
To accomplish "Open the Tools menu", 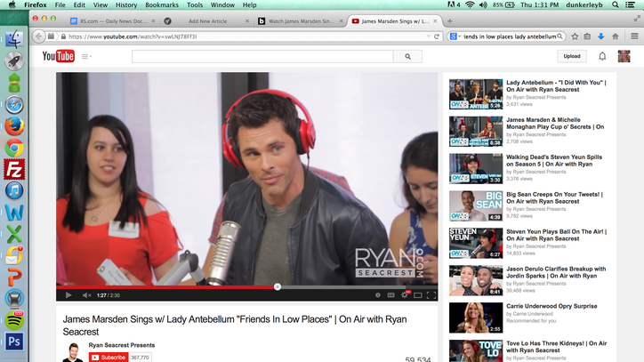I will point(195,5).
